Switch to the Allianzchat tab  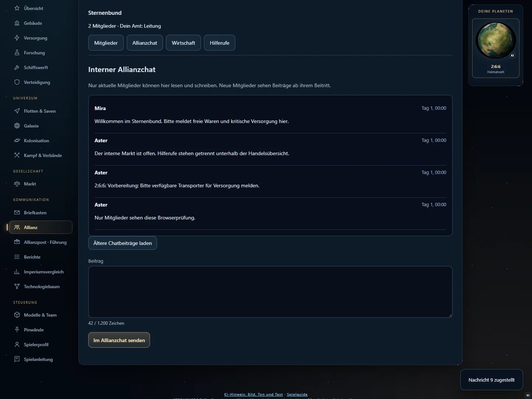(x=145, y=43)
